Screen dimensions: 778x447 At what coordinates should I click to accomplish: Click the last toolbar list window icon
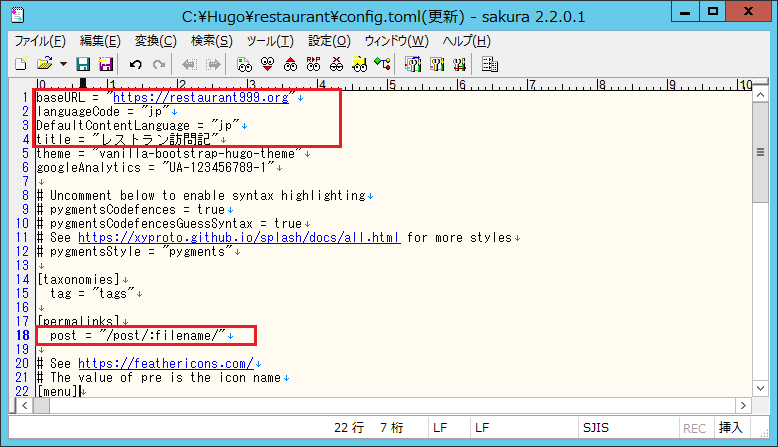[x=490, y=64]
